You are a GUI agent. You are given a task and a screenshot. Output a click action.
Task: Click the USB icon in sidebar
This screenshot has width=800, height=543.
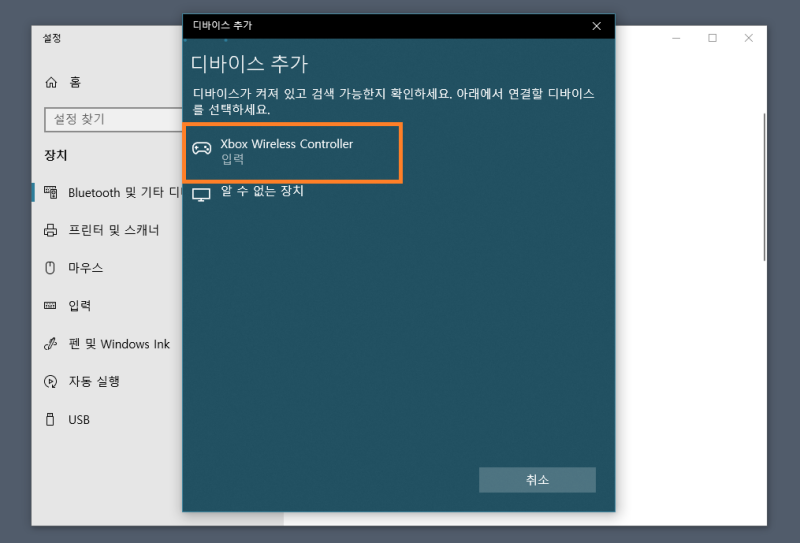click(50, 419)
